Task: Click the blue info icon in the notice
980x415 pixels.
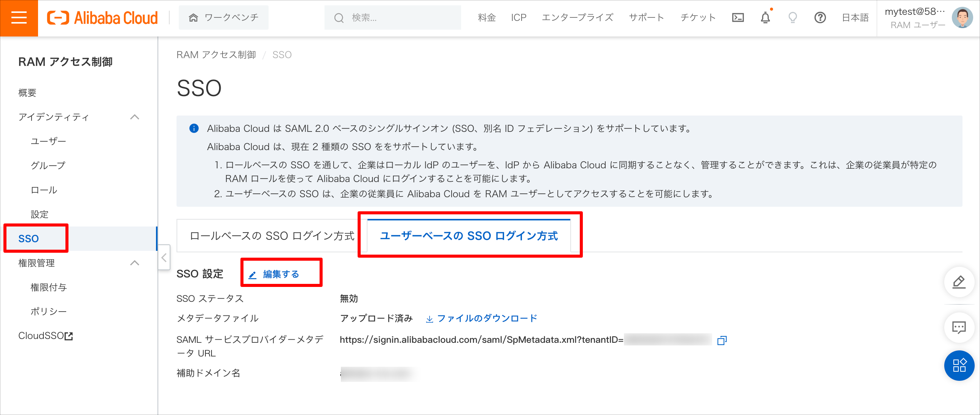Action: (x=194, y=128)
